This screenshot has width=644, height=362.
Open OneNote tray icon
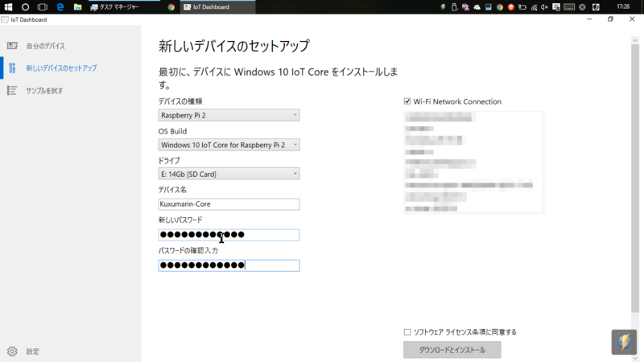pyautogui.click(x=465, y=6)
